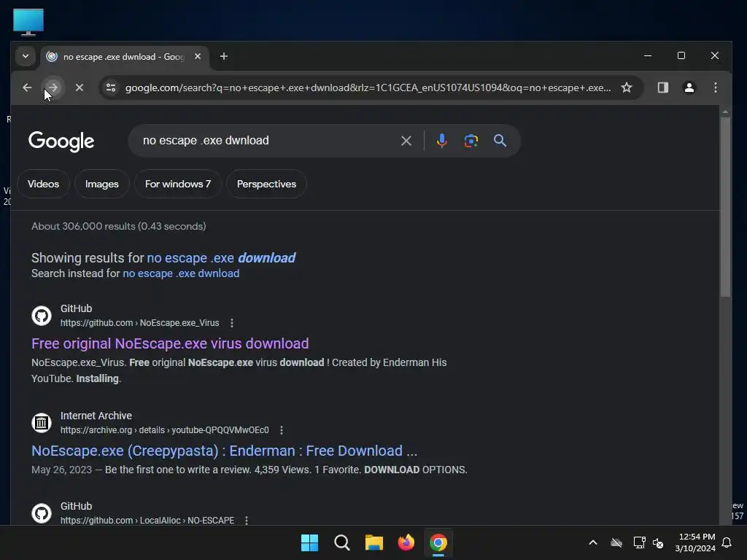Click into the Google search input field
747x560 pixels.
[267, 141]
